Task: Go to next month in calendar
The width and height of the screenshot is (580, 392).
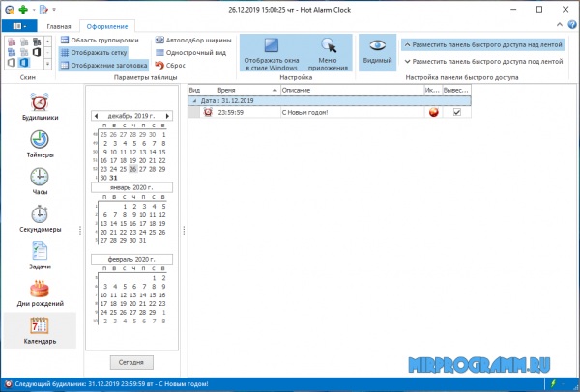Action: coord(167,116)
